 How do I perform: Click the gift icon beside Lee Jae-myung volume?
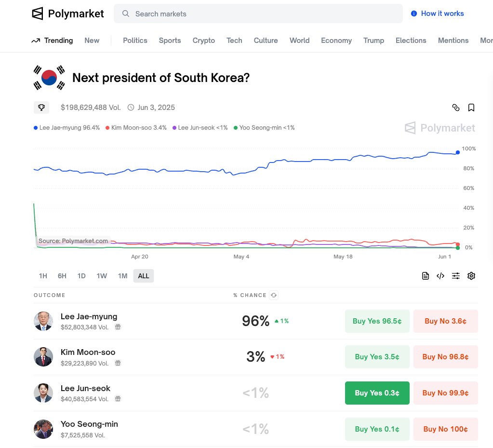pos(118,327)
